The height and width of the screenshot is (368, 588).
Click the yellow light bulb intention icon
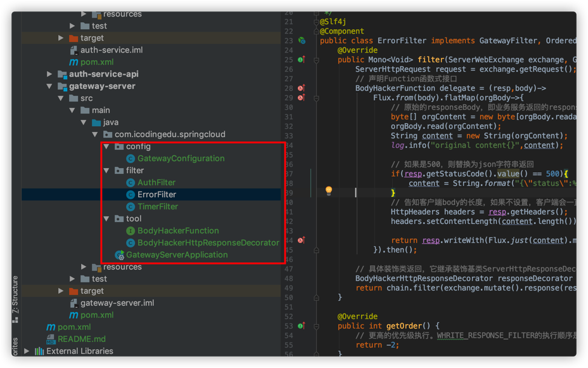(329, 191)
